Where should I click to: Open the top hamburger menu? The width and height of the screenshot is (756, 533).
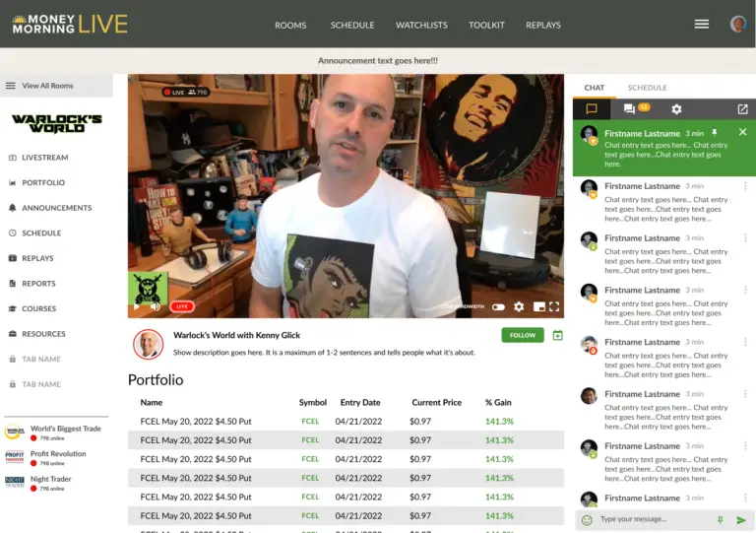[702, 24]
